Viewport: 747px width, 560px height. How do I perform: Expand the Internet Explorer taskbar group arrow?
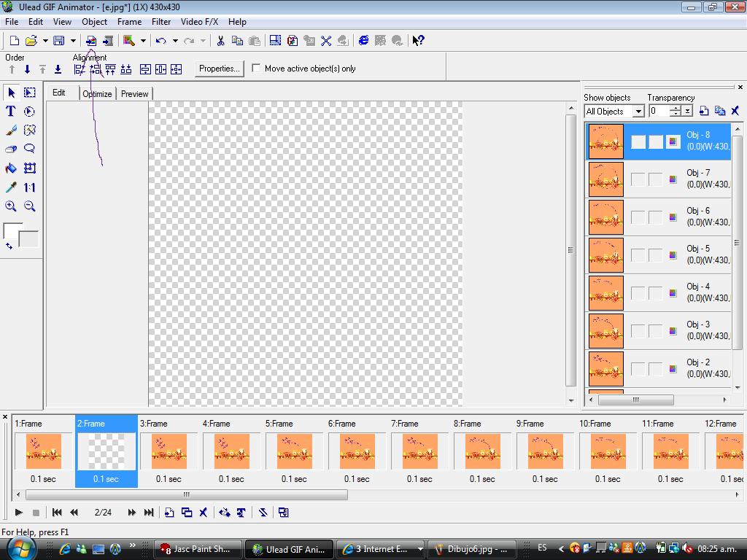(x=420, y=549)
